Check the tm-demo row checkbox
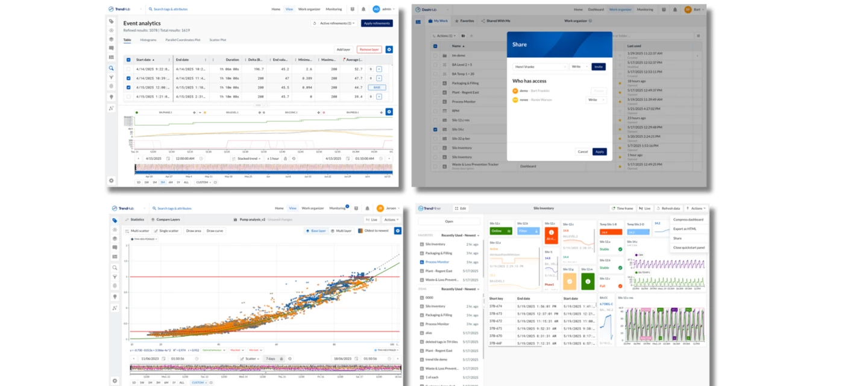 click(x=435, y=55)
